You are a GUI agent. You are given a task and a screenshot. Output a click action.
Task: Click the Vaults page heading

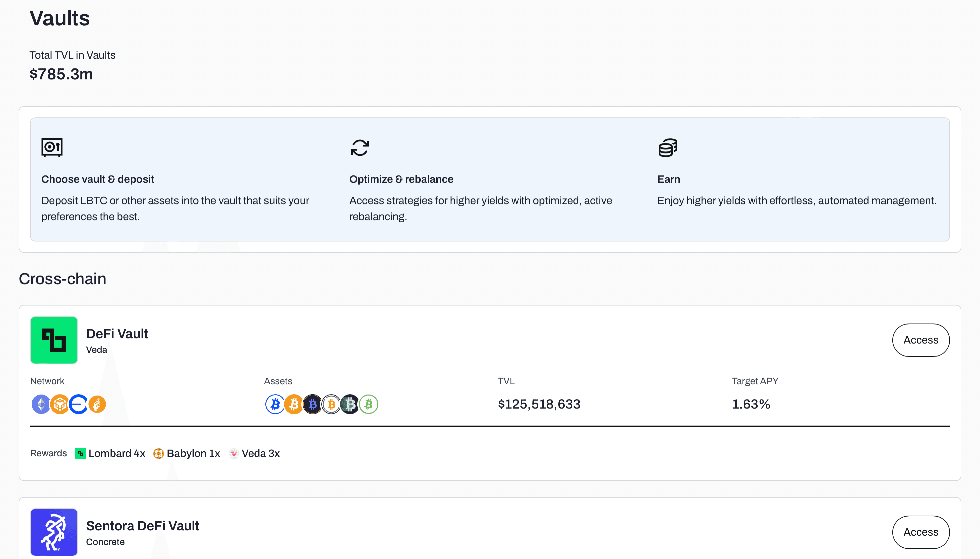tap(59, 18)
